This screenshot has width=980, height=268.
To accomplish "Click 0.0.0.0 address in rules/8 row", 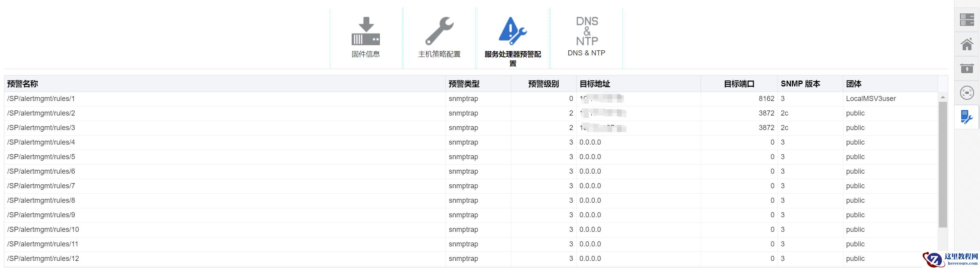I will tap(590, 200).
